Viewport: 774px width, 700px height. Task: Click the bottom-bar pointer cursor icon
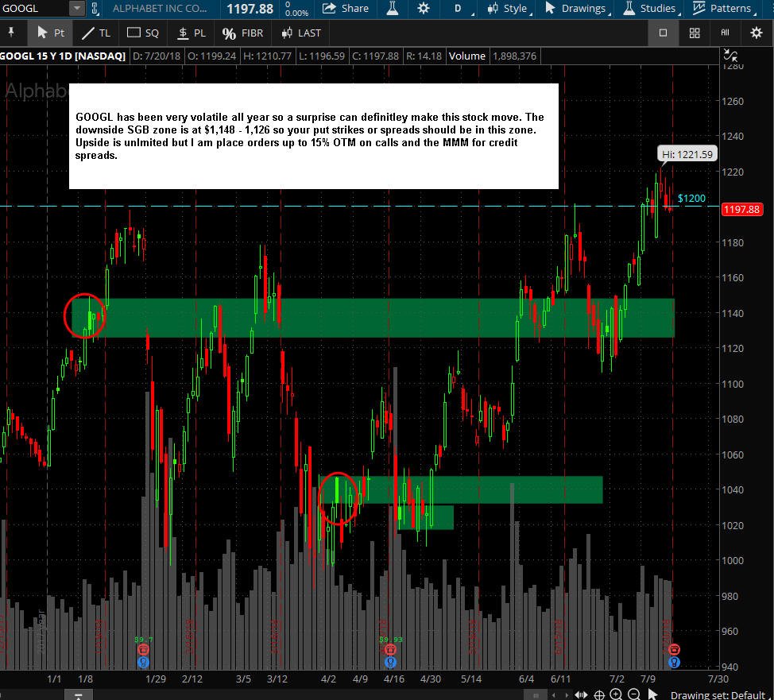click(x=652, y=694)
